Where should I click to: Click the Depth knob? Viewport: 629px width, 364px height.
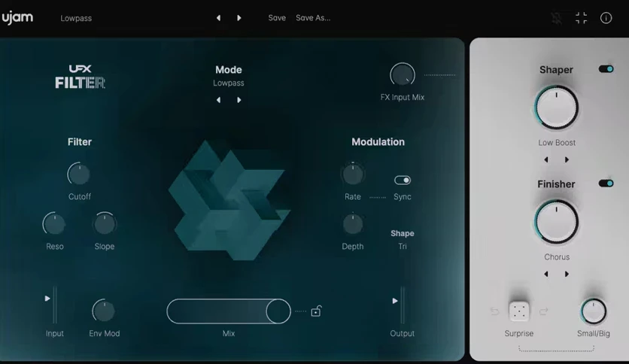(x=353, y=223)
